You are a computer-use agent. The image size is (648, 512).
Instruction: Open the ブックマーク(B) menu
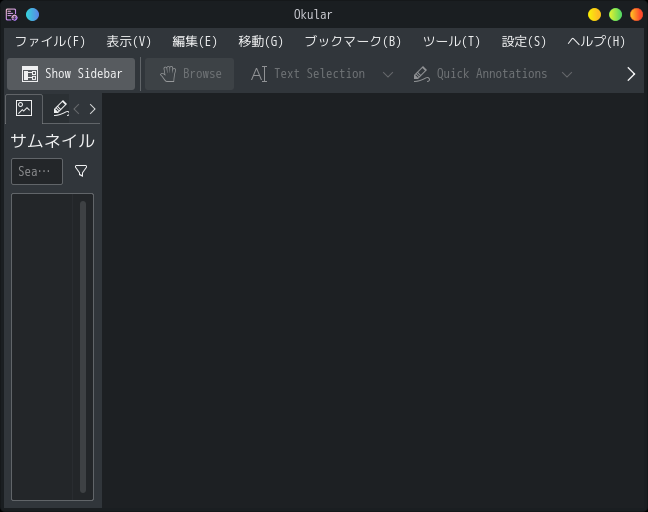(x=353, y=41)
